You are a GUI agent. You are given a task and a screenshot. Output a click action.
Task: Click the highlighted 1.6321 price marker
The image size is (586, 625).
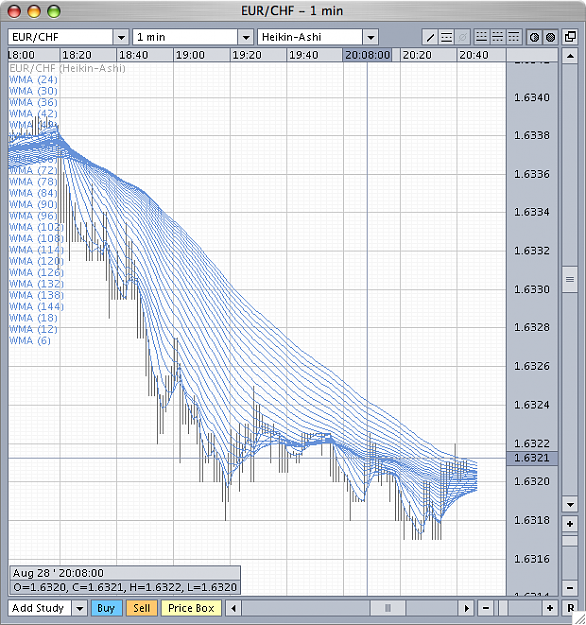[x=532, y=458]
